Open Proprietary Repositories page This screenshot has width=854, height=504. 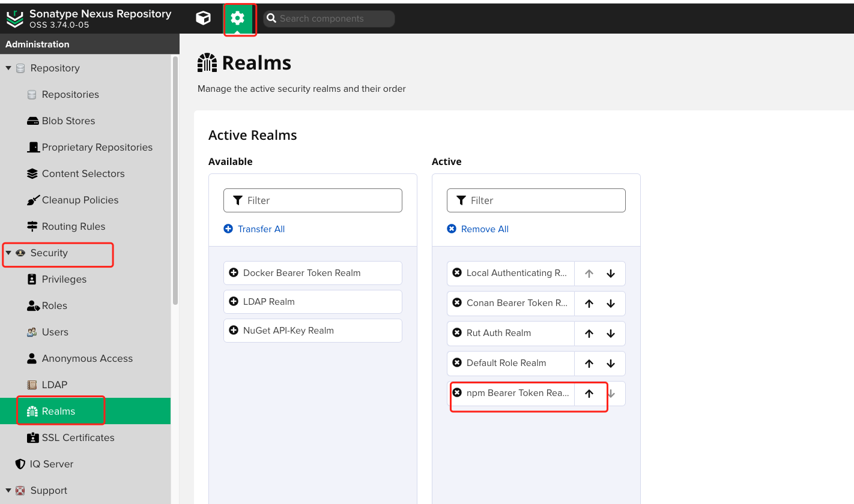tap(97, 148)
